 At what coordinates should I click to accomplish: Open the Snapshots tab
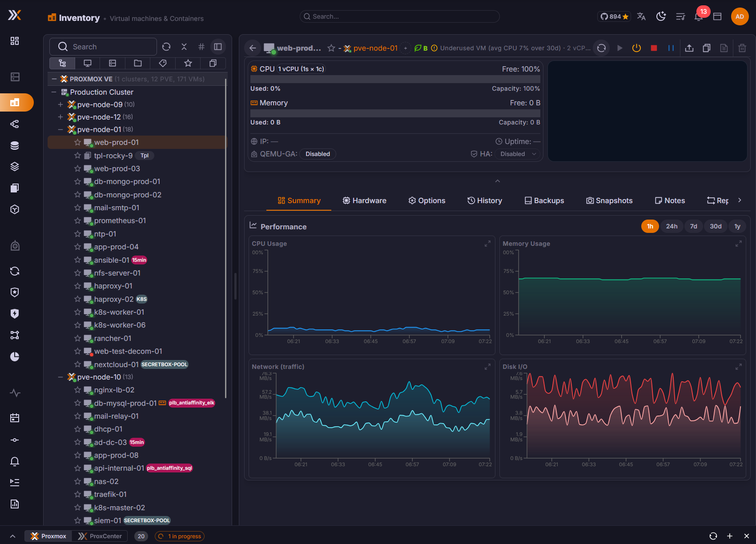point(609,200)
